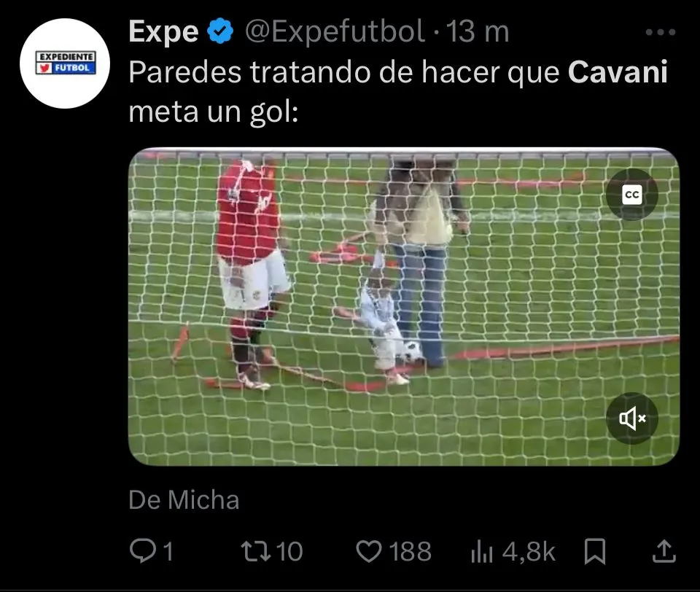Open the De Micha video source link

tap(184, 499)
